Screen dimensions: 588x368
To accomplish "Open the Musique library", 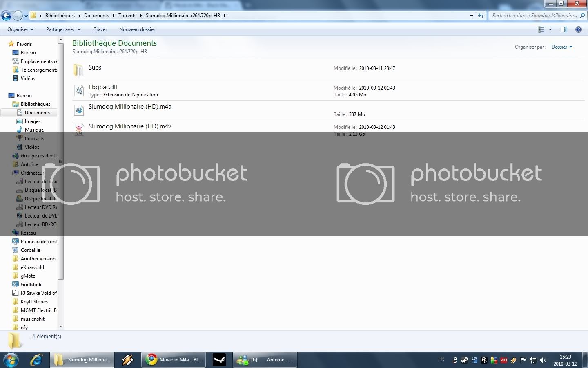I will click(34, 130).
